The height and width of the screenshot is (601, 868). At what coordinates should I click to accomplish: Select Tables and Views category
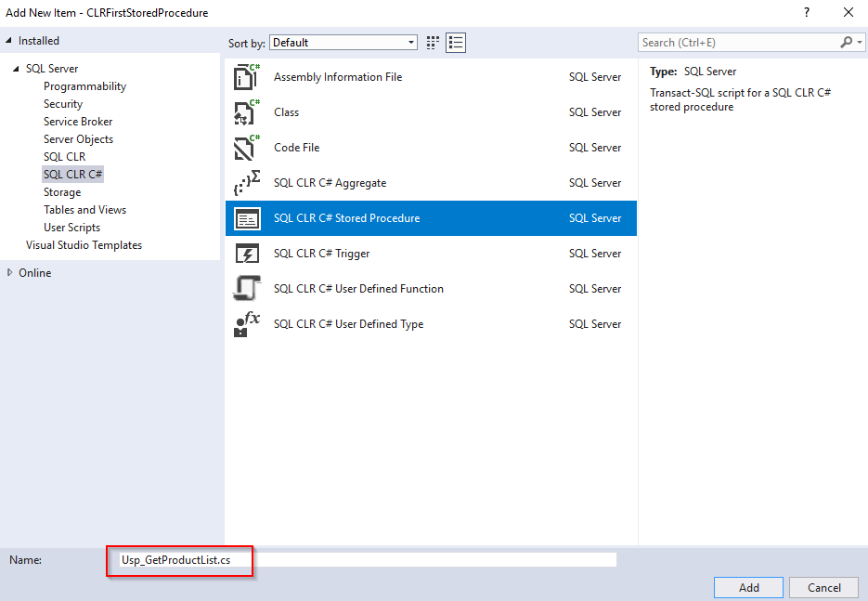click(84, 210)
